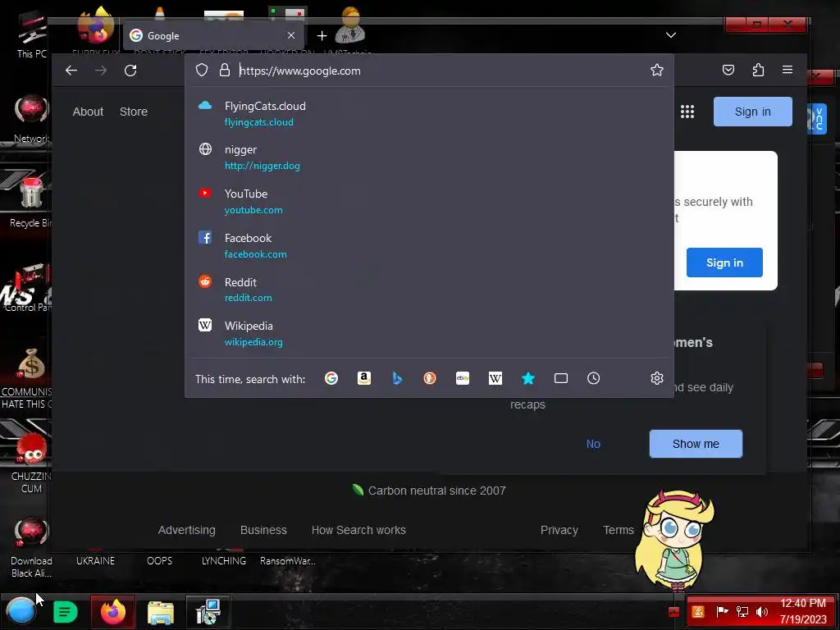Open Google's About link

tap(88, 112)
